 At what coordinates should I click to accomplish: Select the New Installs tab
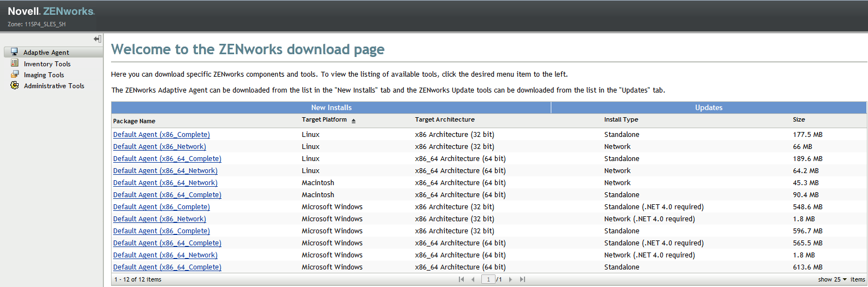(x=331, y=107)
